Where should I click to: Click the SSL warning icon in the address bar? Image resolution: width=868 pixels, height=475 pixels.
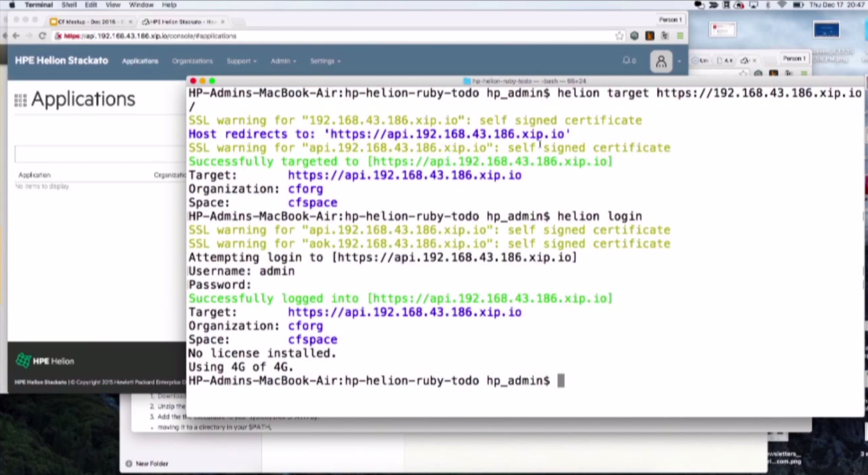[x=58, y=36]
